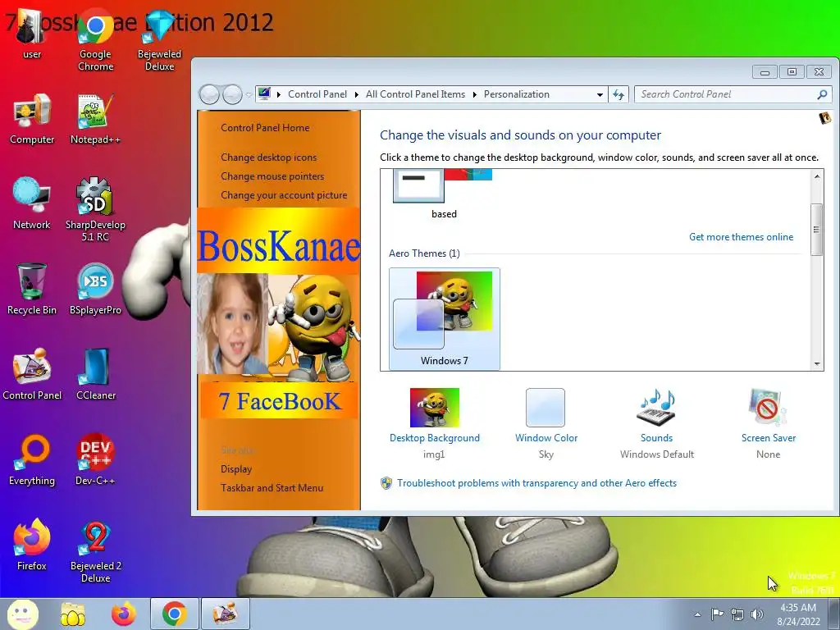Select Control Panel in the breadcrumb
The height and width of the screenshot is (630, 840).
(317, 94)
